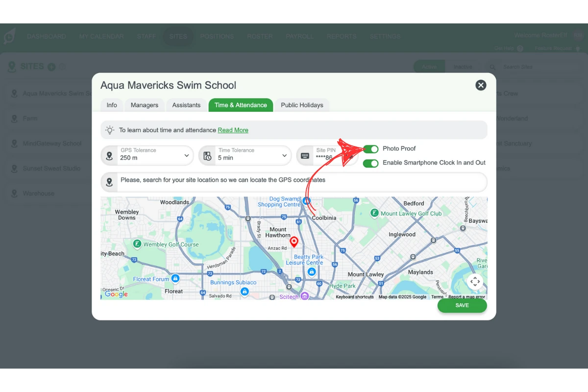Screen dimensions: 588x392
Task: Click the Bunnings Subiaco shopping marker
Action: pos(245,291)
